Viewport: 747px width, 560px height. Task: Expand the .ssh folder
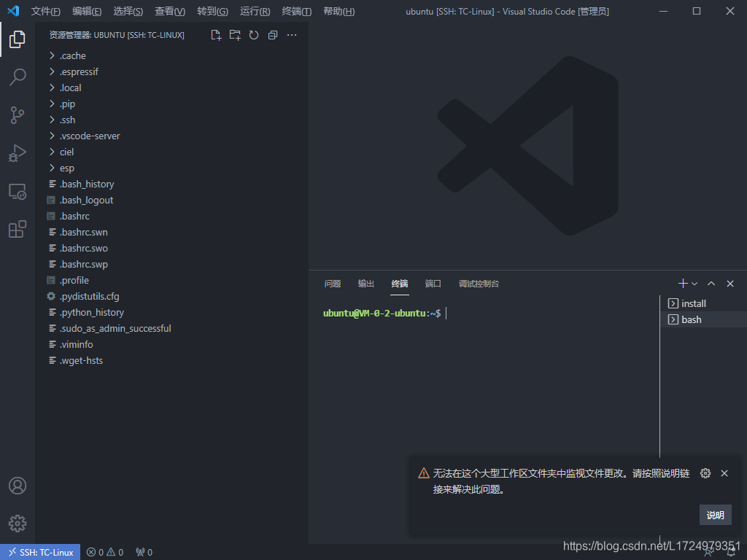[x=172, y=120]
